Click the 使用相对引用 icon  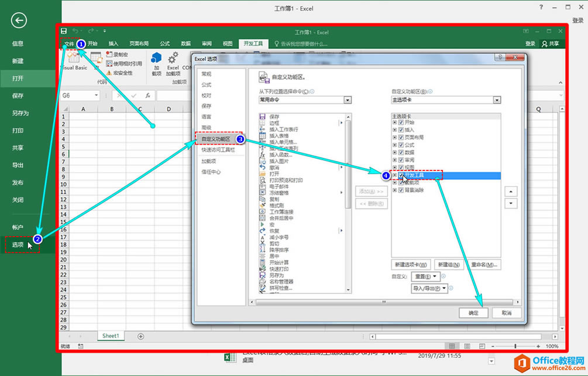click(x=109, y=63)
